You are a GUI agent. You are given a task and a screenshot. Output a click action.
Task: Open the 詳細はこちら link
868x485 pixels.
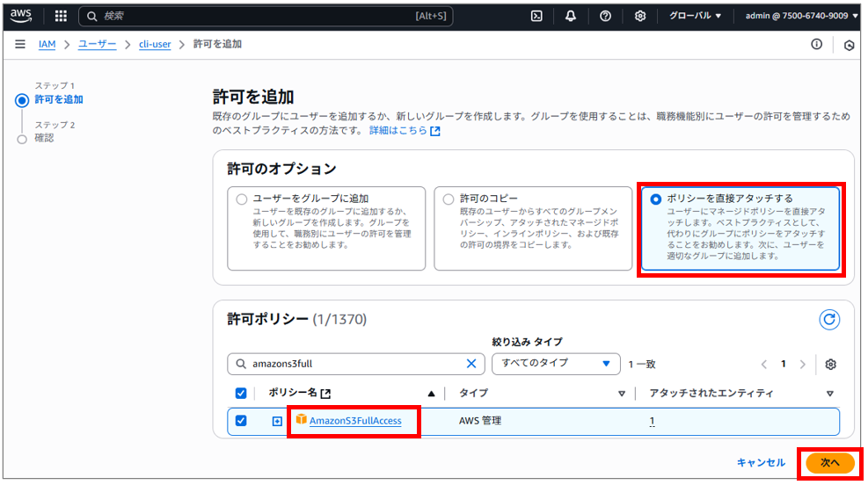405,131
